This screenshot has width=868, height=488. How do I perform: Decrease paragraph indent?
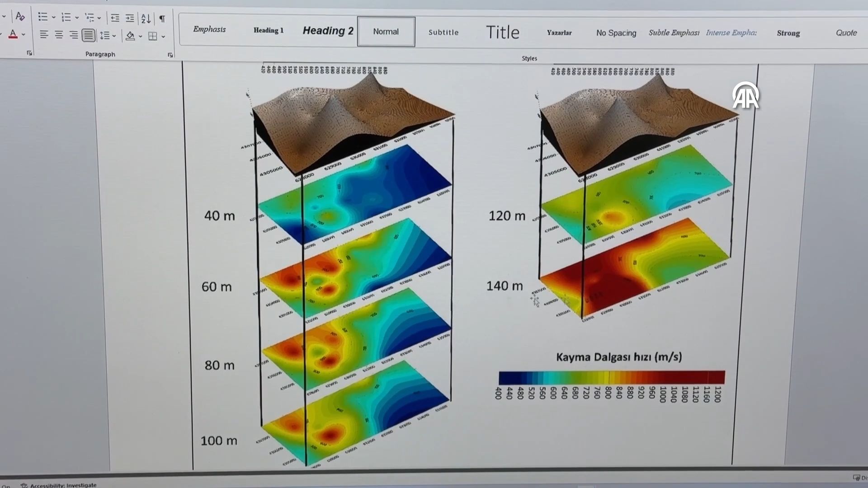tap(115, 18)
